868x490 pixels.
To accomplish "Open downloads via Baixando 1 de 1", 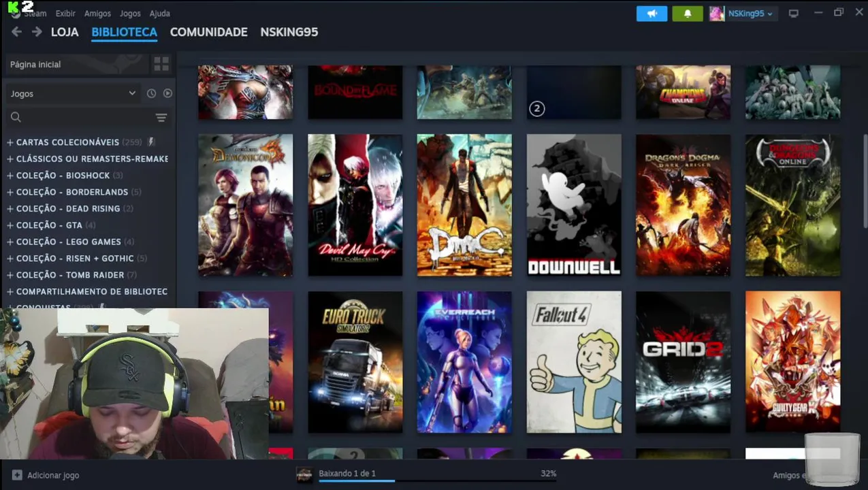I will click(347, 473).
